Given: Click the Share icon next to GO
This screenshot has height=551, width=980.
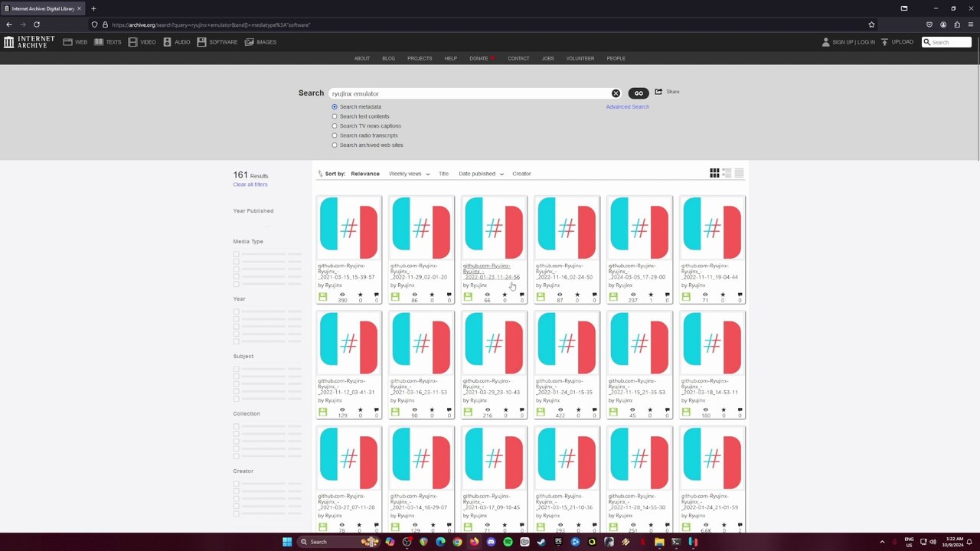Looking at the screenshot, I should point(658,92).
